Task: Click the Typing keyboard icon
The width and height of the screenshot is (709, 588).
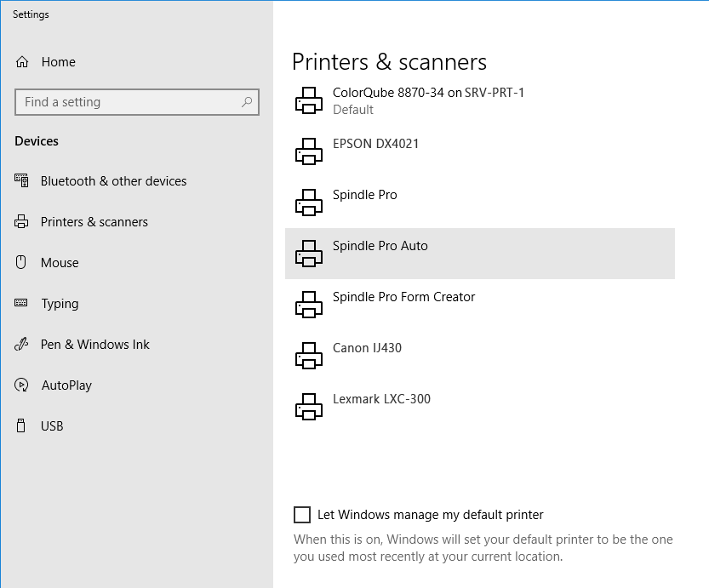Action: click(x=20, y=303)
